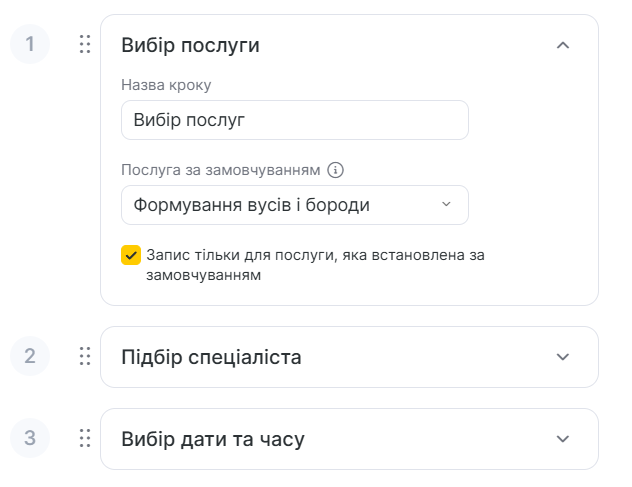Click the step number 3 badge
The height and width of the screenshot is (487, 632).
pos(30,438)
